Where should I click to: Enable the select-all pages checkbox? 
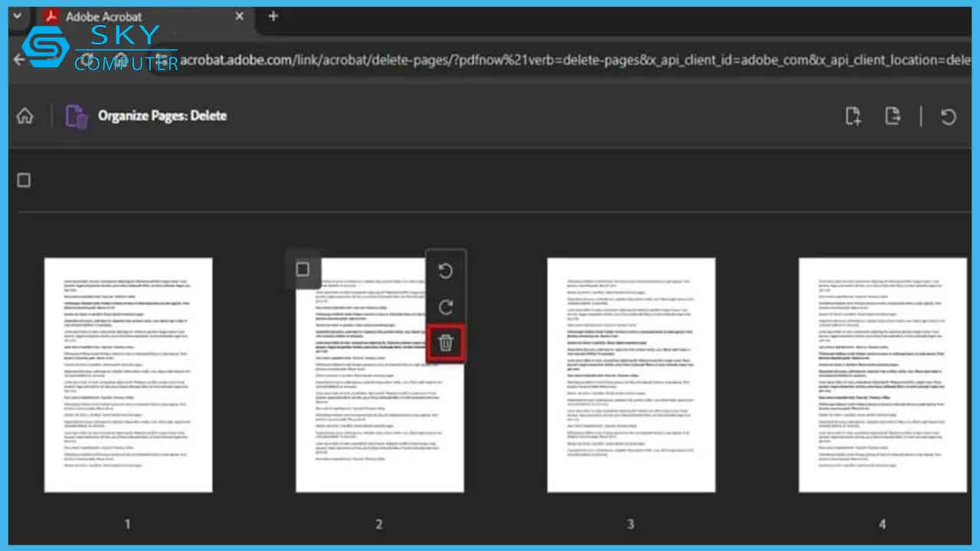[x=24, y=180]
